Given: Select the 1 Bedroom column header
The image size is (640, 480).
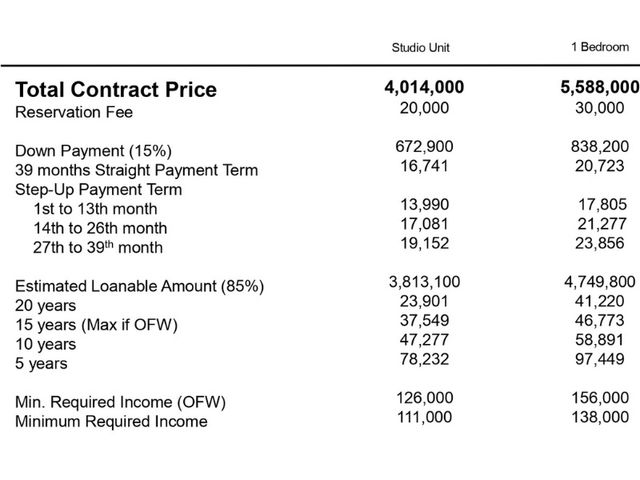Looking at the screenshot, I should tap(600, 47).
